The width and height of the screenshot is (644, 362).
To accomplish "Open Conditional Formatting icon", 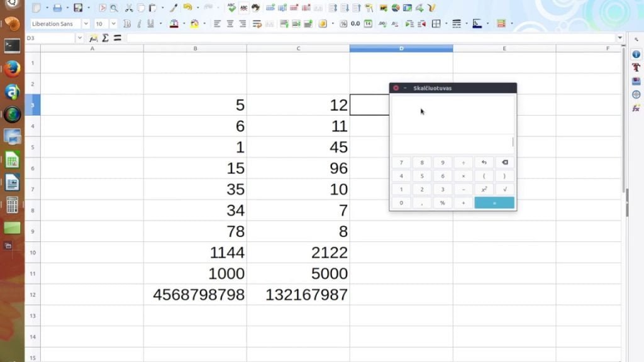I will [501, 24].
